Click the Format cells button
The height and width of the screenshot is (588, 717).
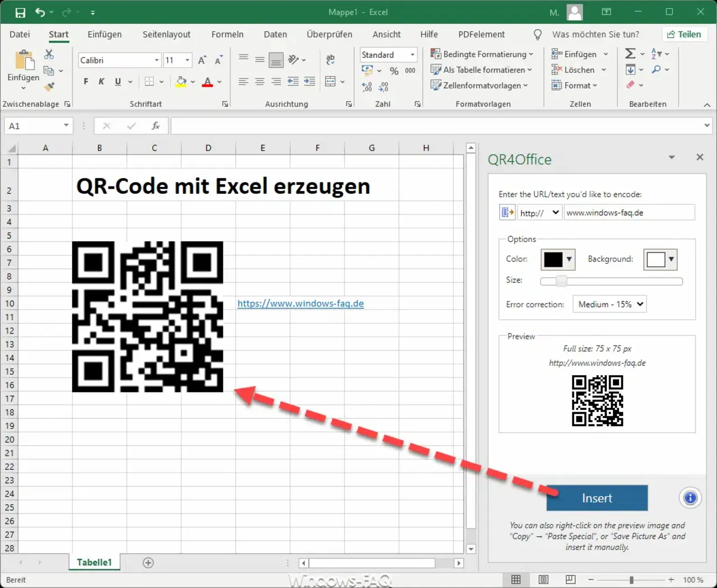click(574, 85)
